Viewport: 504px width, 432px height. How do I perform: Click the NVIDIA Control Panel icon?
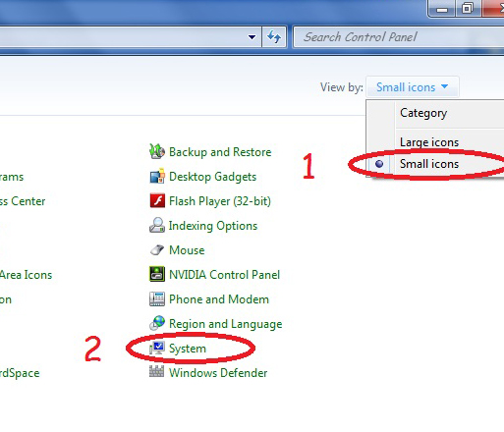click(157, 274)
